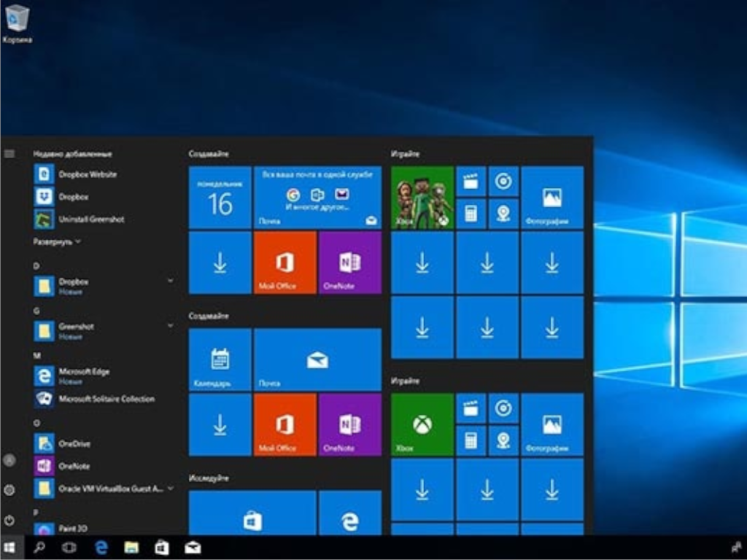Image resolution: width=747 pixels, height=560 pixels.
Task: Open the Start menu hamburger menu
Action: (x=9, y=152)
